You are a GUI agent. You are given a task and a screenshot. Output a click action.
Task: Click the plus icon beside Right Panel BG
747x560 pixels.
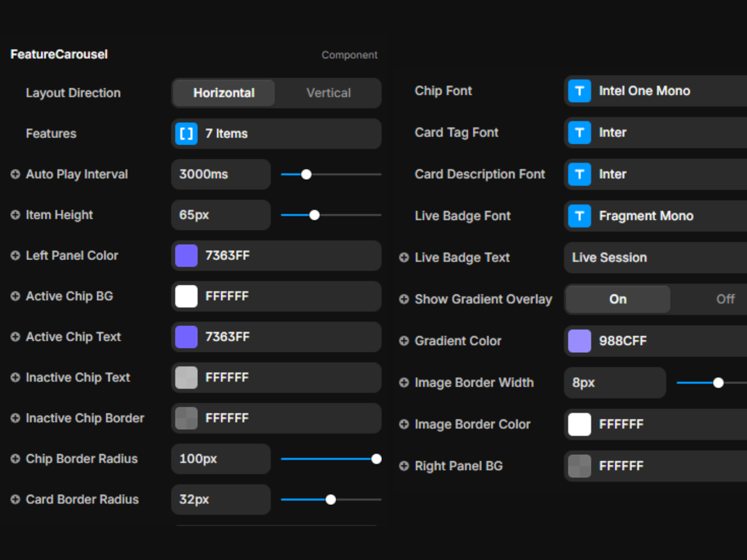pos(404,466)
